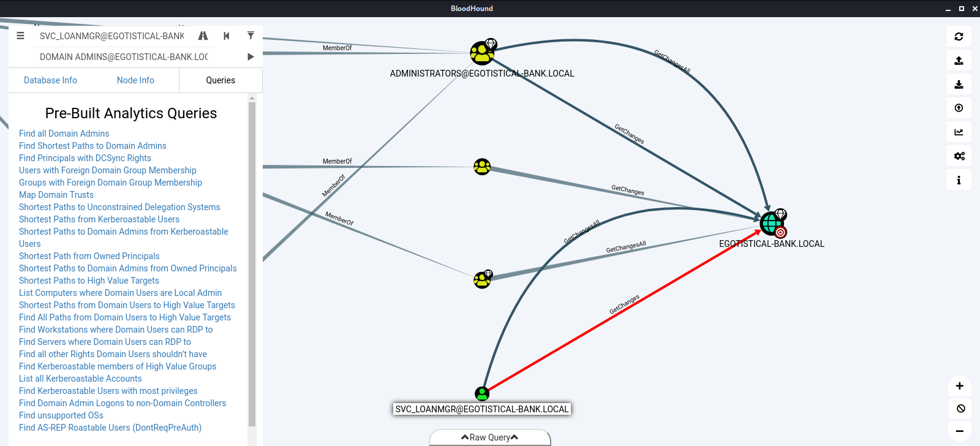Run Find All Paths from Domain Users to High Value Targets

tap(125, 317)
